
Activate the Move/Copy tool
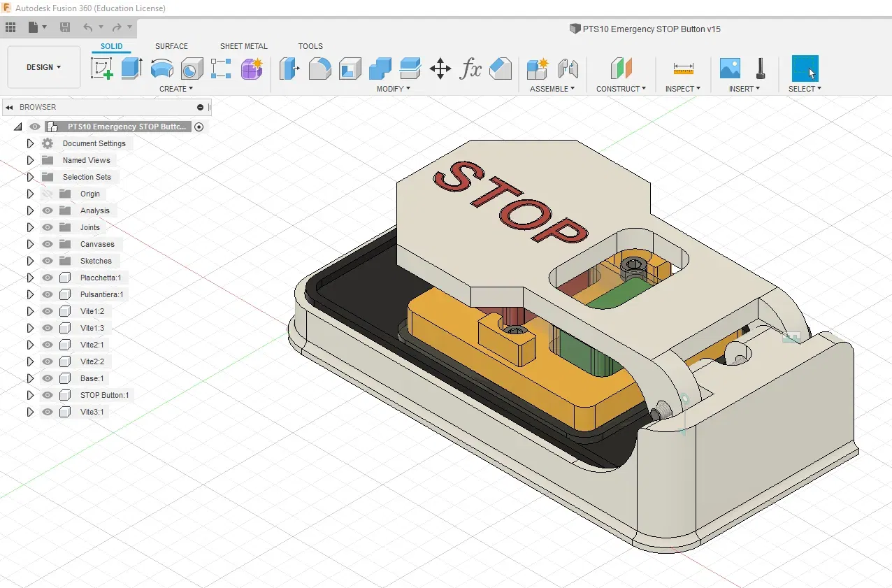(x=440, y=69)
